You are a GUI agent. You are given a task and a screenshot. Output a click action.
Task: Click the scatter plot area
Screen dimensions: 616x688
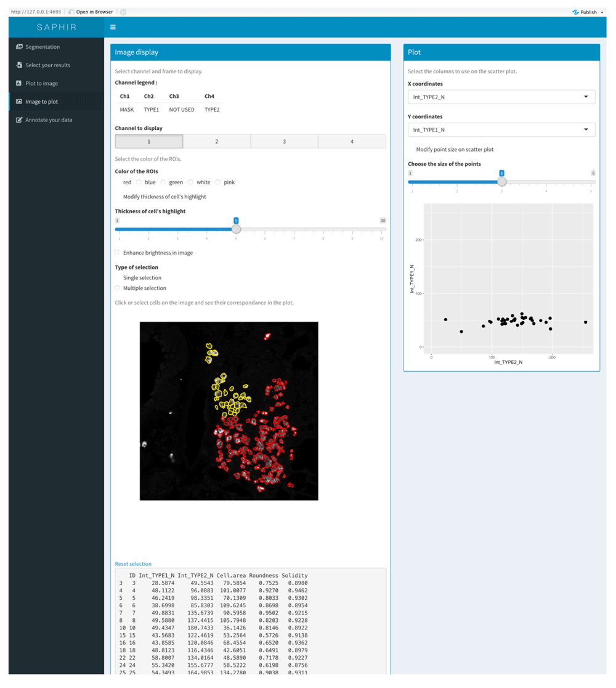point(508,278)
